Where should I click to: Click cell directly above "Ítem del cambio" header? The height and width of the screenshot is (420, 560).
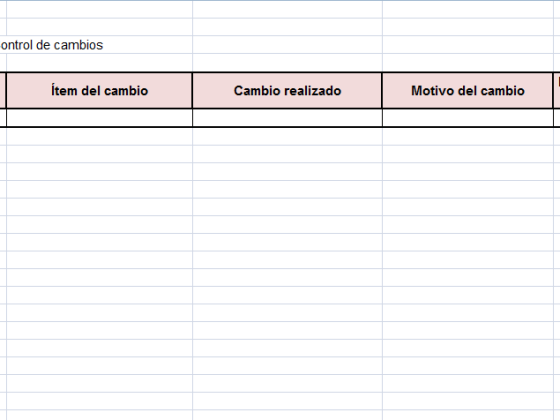coord(99,63)
